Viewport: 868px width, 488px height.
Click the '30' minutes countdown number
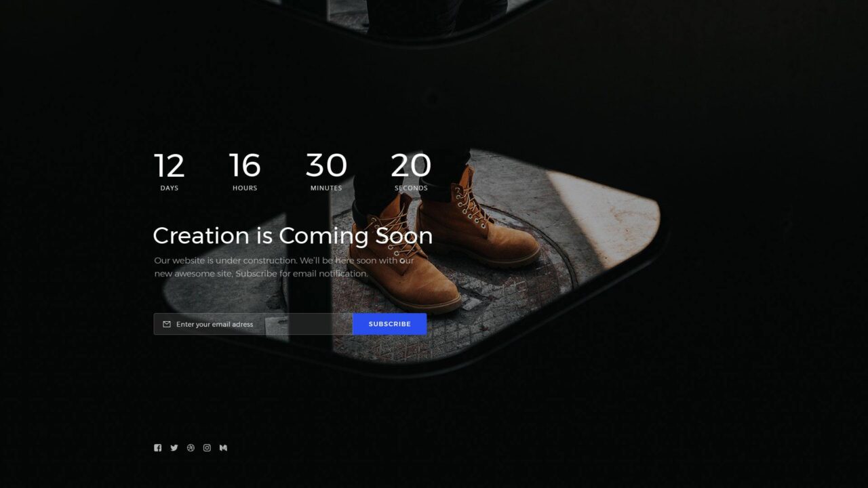326,165
